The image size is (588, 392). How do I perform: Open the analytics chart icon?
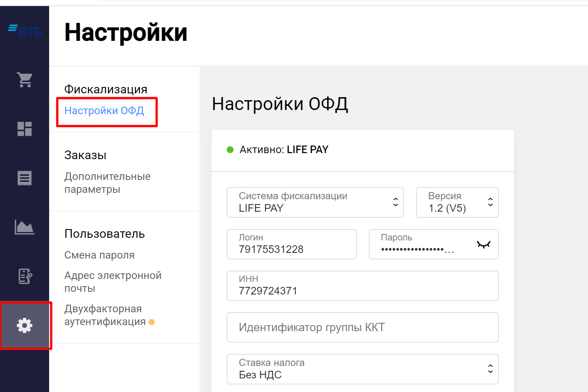click(25, 227)
